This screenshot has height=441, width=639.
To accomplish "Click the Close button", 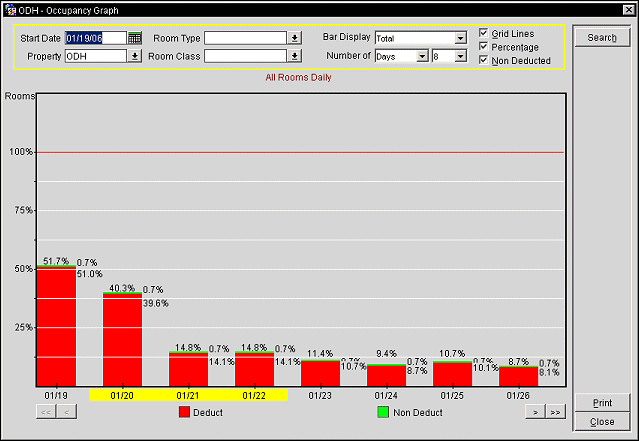I will (x=602, y=422).
